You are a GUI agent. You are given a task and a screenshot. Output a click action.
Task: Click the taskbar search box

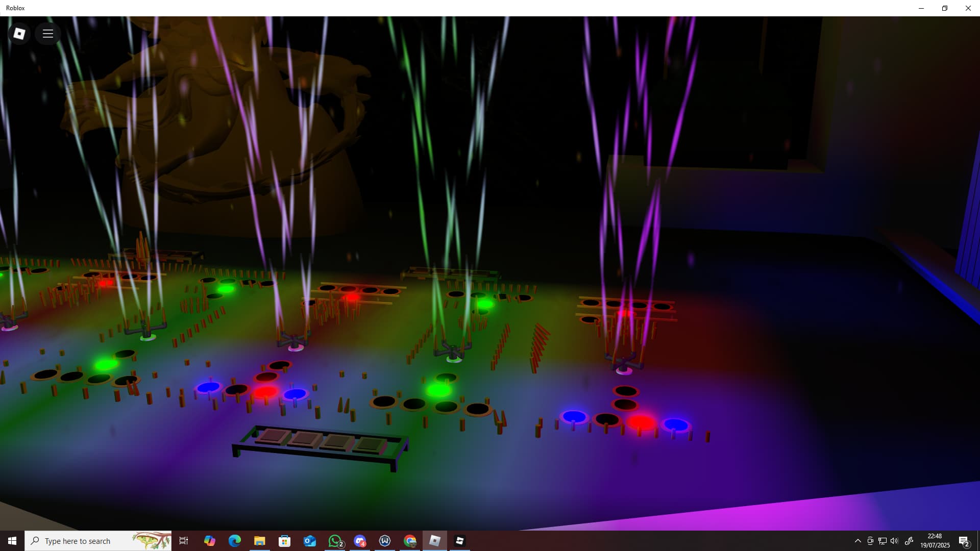[x=98, y=541]
